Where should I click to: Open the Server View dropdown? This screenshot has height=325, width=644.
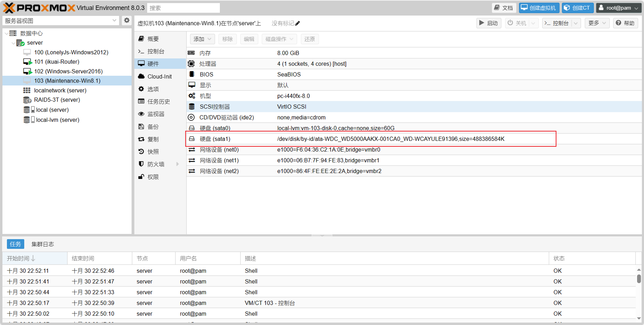coord(60,20)
